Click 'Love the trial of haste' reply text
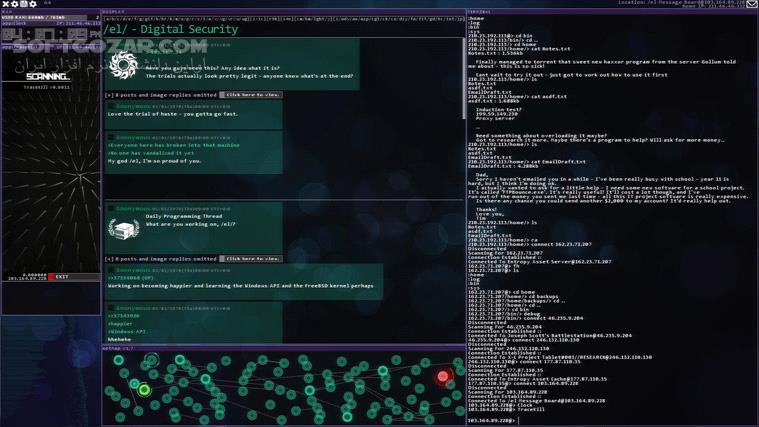759x427 pixels. pyautogui.click(x=173, y=114)
